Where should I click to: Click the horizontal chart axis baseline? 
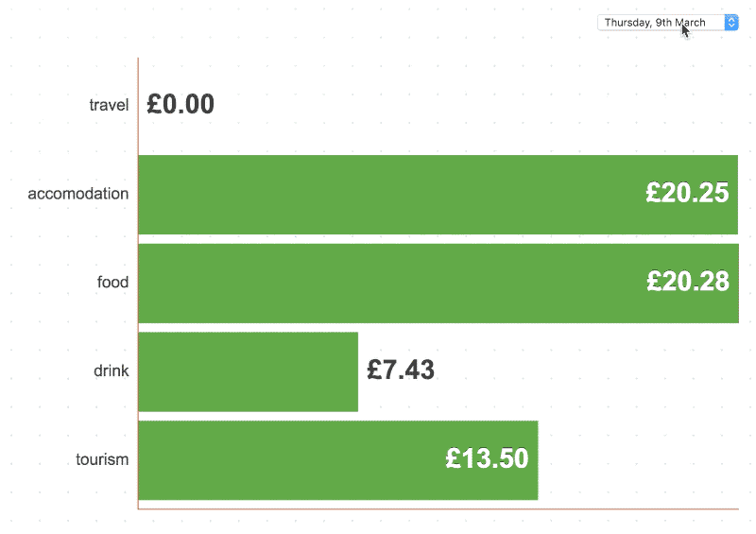pos(438,508)
